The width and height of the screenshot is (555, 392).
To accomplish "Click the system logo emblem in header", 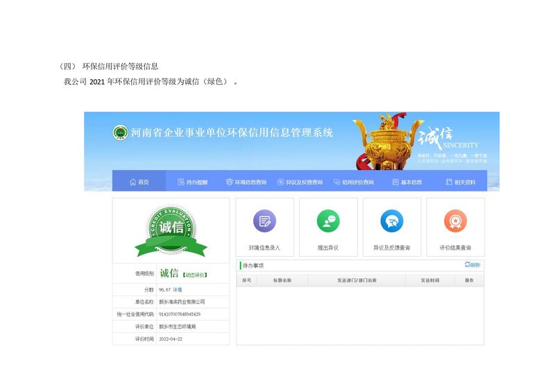I will click(121, 132).
